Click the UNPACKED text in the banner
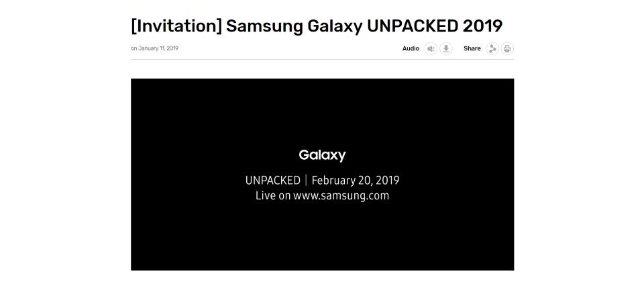 click(x=273, y=181)
